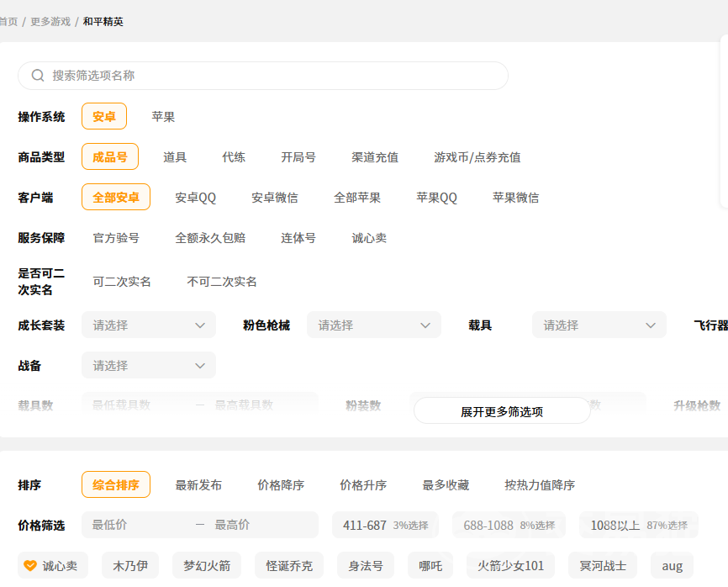Toggle 可二次实名 filter option
This screenshot has height=587, width=728.
pos(122,282)
